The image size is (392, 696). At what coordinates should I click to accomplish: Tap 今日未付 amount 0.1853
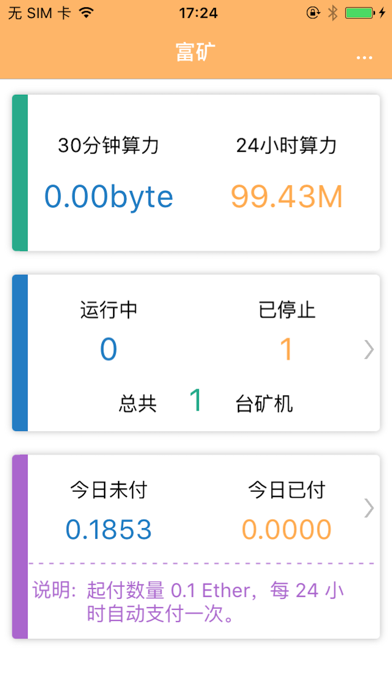pos(109,529)
